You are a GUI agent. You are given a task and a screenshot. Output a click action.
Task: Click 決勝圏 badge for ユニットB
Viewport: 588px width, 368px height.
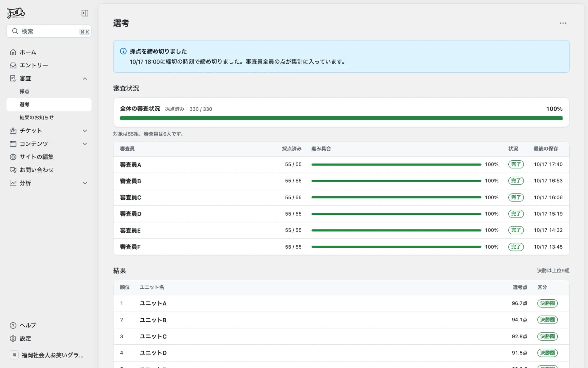point(548,320)
